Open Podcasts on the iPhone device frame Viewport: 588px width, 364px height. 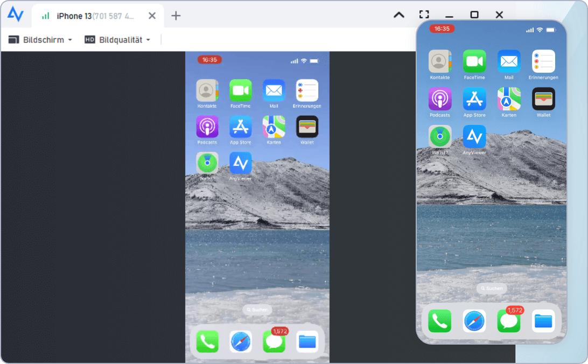tap(440, 99)
